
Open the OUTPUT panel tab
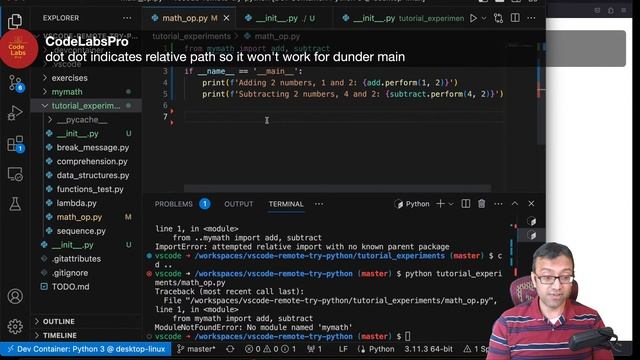238,204
